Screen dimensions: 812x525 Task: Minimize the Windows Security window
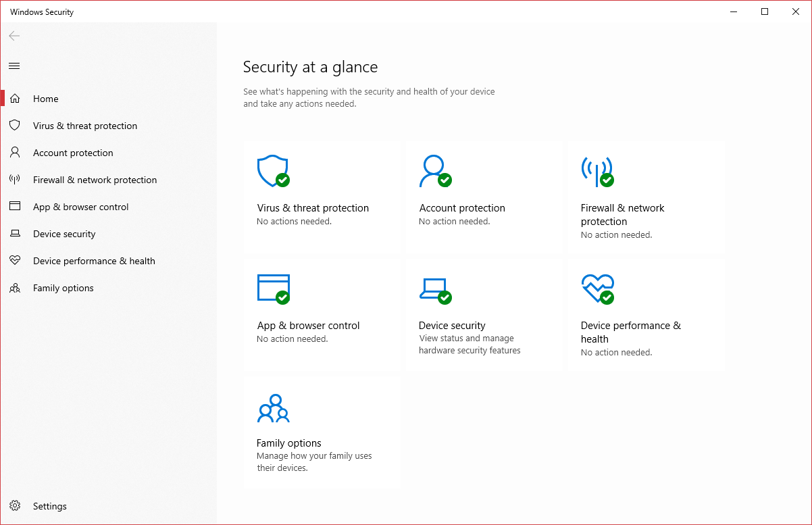click(x=734, y=11)
